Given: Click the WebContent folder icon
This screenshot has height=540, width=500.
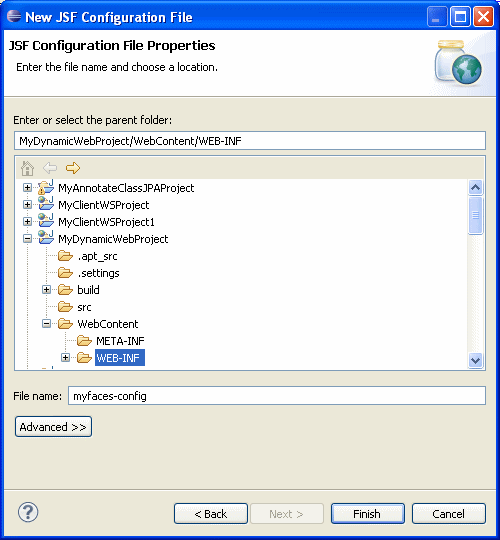Looking at the screenshot, I should (x=65, y=324).
